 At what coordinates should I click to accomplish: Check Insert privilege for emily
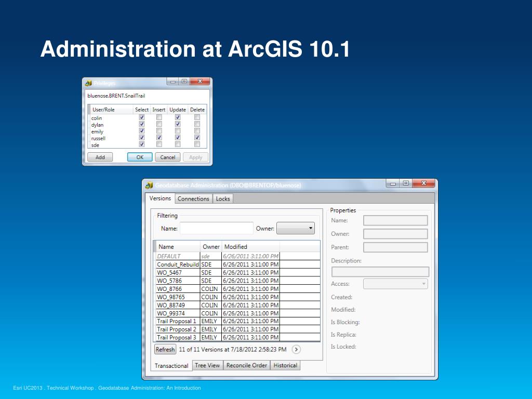click(x=159, y=131)
